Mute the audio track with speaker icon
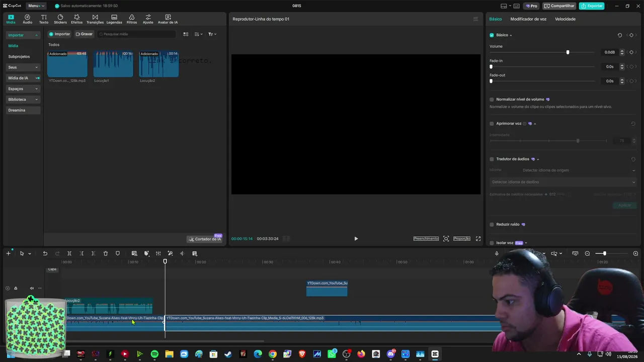The width and height of the screenshot is (644, 362). tap(32, 288)
